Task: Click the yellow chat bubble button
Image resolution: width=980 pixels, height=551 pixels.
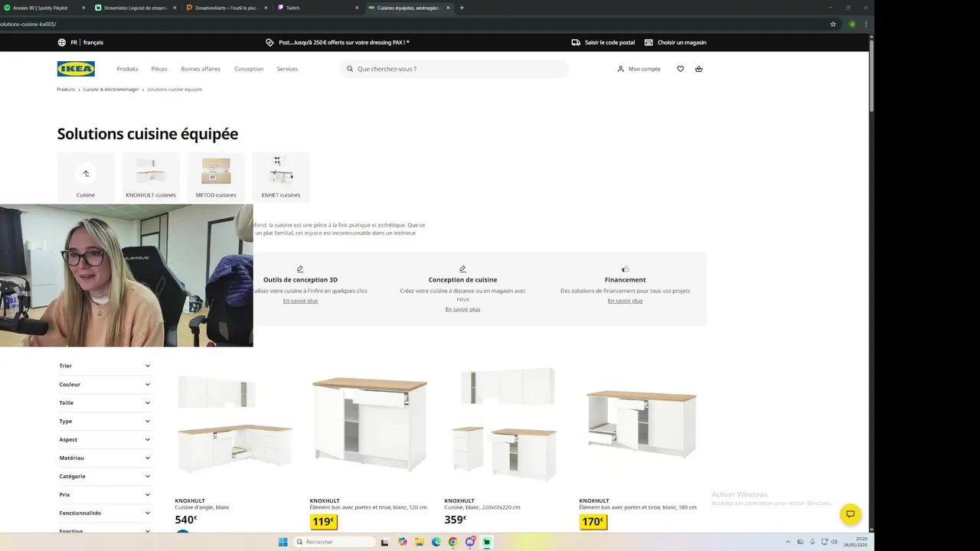Action: click(x=850, y=514)
